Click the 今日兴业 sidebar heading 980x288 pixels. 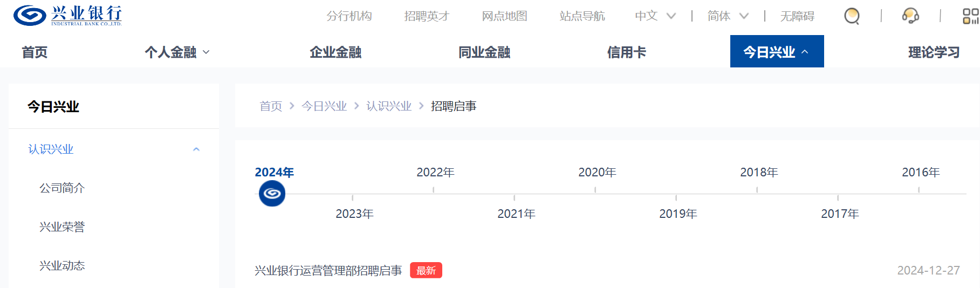[x=53, y=107]
